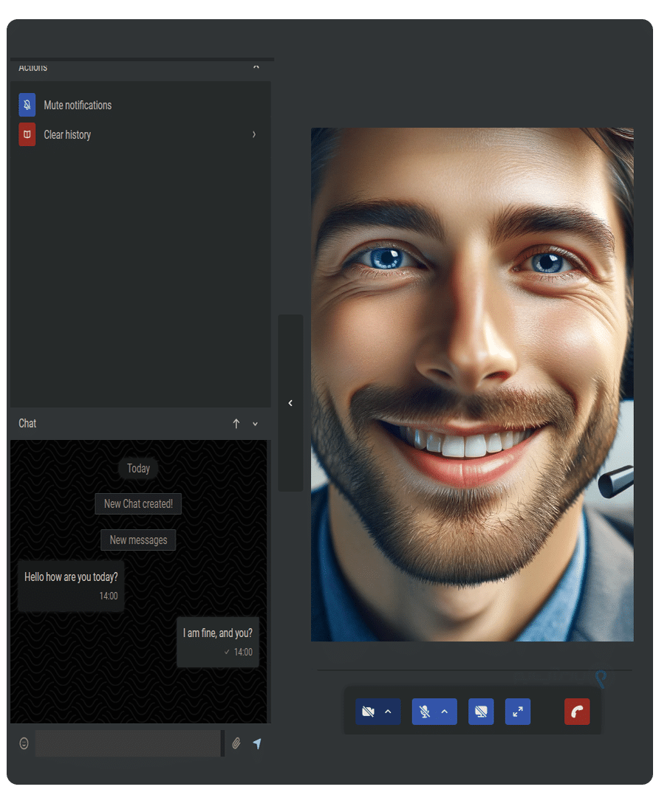Enter fullscreen with the expand arrows icon

point(518,712)
